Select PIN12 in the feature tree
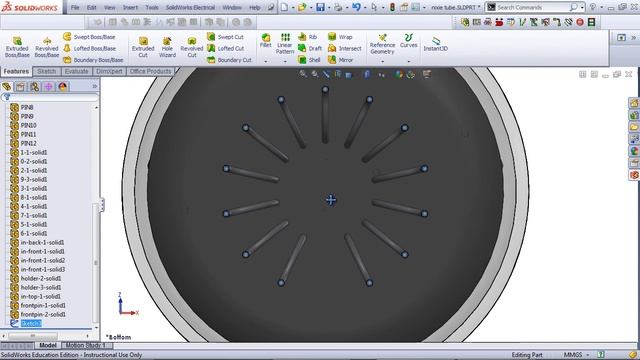Screen dimensions: 640x360 28,143
